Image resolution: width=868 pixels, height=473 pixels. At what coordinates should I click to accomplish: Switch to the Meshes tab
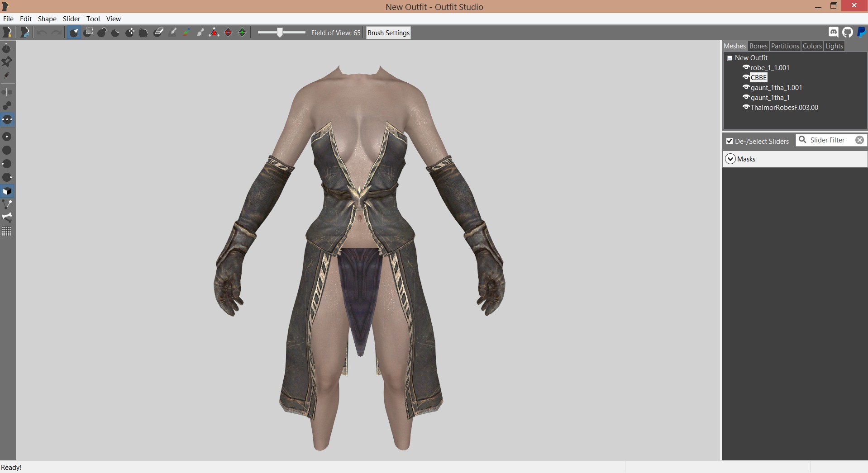(x=735, y=46)
